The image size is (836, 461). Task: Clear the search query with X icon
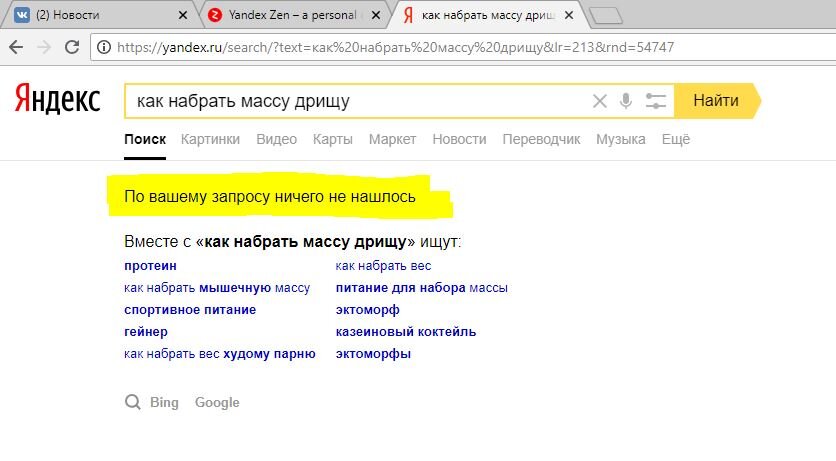600,101
